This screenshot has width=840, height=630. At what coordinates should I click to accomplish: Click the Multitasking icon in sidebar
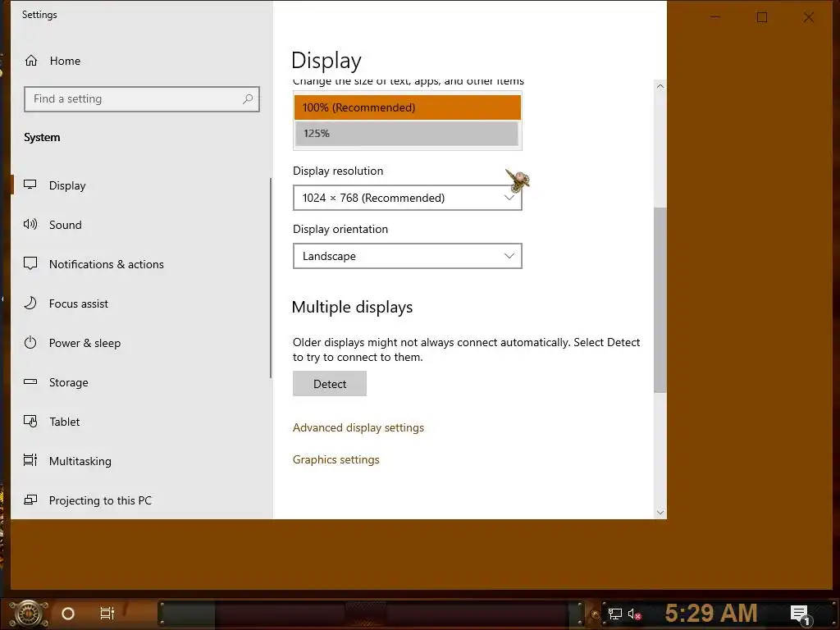[30, 460]
